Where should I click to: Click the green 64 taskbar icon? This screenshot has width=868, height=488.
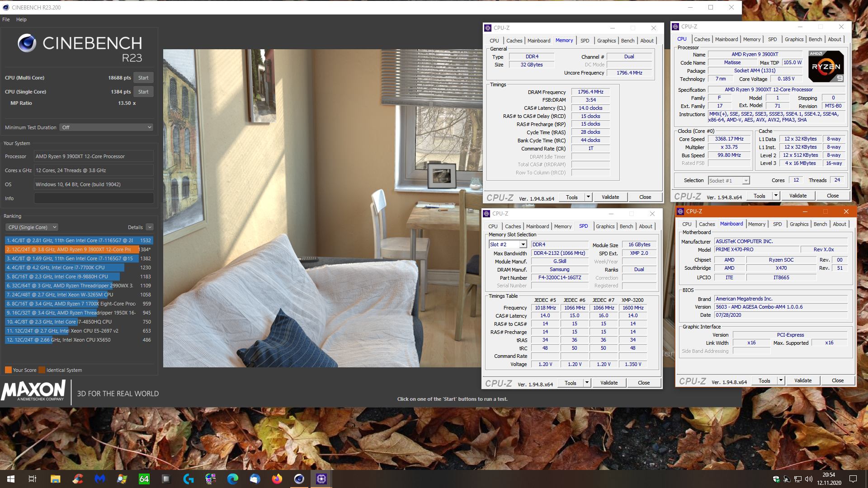(144, 479)
